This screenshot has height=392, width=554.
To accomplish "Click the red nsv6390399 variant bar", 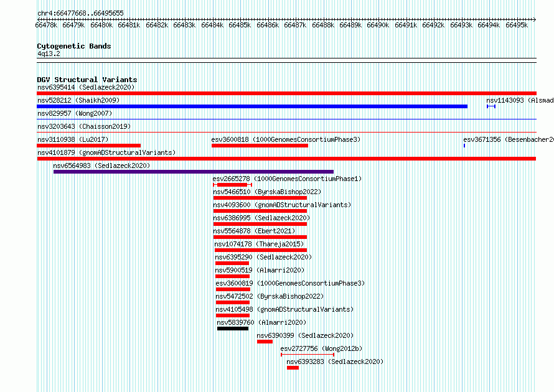I will pos(265,342).
